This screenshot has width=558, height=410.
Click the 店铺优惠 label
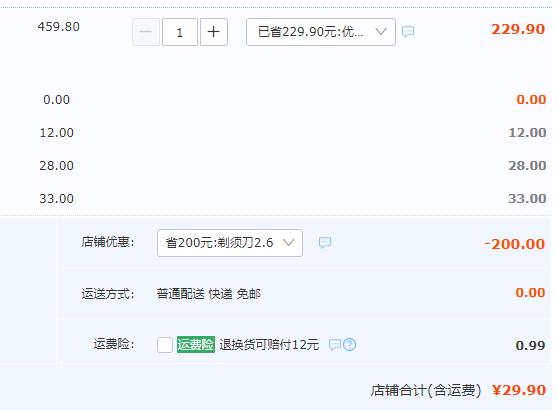pyautogui.click(x=108, y=242)
